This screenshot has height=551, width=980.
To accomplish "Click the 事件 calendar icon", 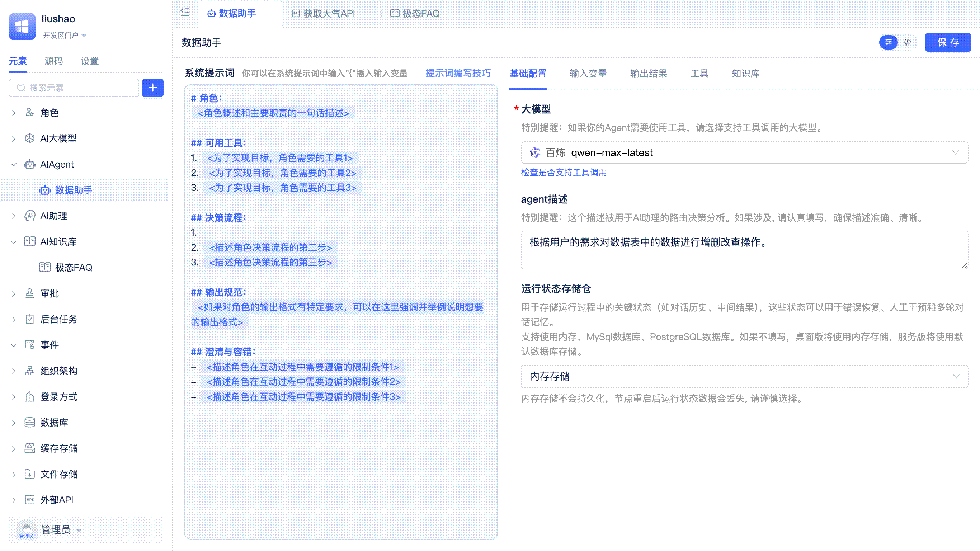I will click(x=30, y=345).
